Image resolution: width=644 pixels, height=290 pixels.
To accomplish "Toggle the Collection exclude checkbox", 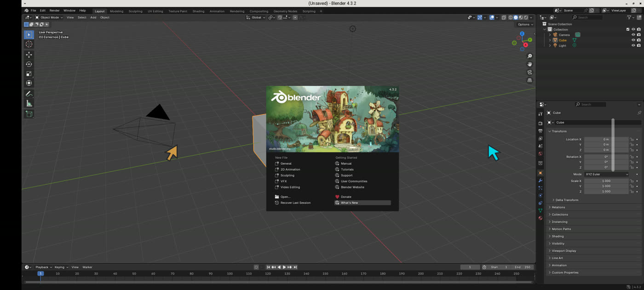I will pyautogui.click(x=628, y=29).
